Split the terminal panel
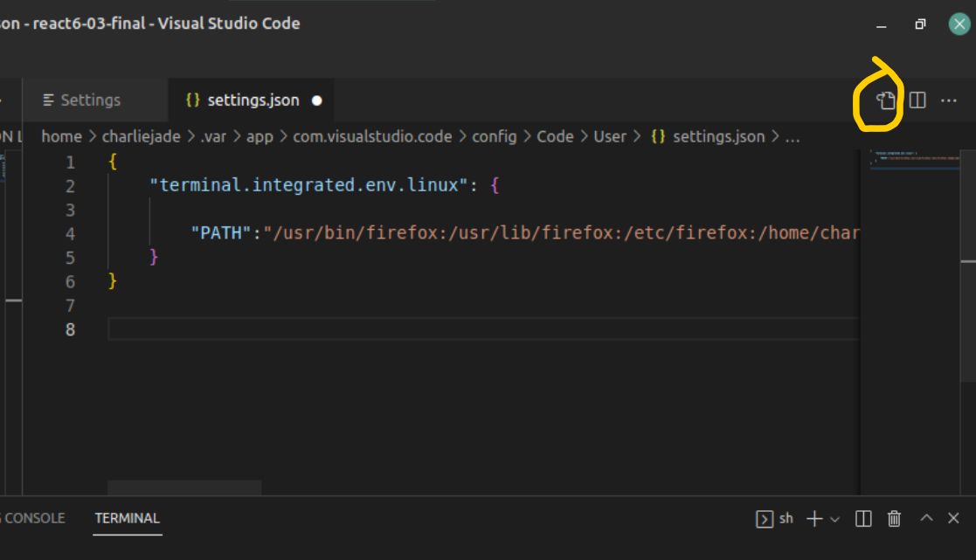976x560 pixels. point(863,518)
